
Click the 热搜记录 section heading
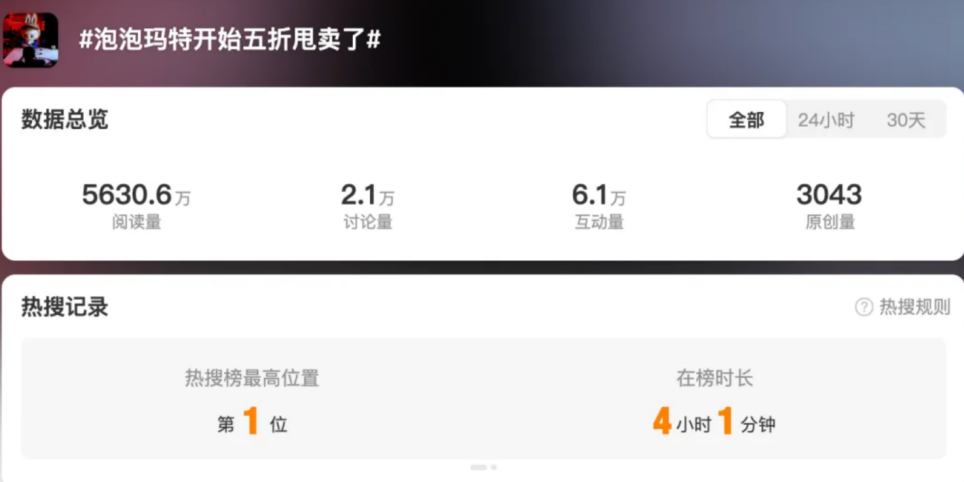(65, 307)
